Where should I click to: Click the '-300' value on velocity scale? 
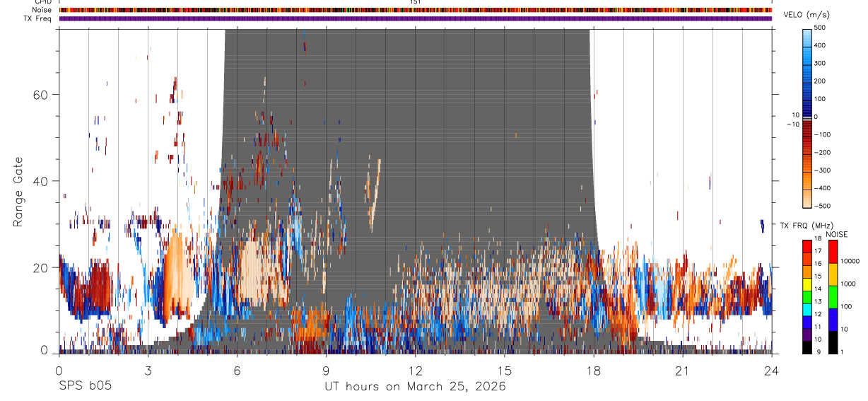point(822,170)
